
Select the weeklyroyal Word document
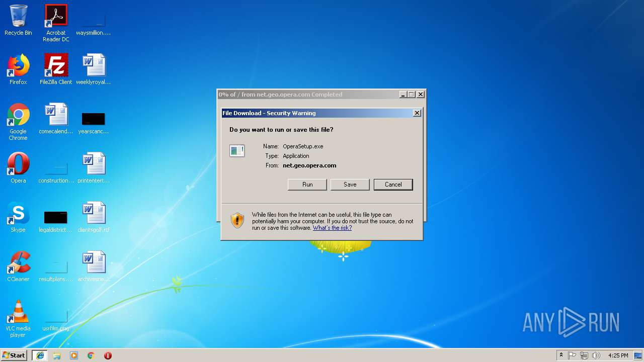(94, 70)
